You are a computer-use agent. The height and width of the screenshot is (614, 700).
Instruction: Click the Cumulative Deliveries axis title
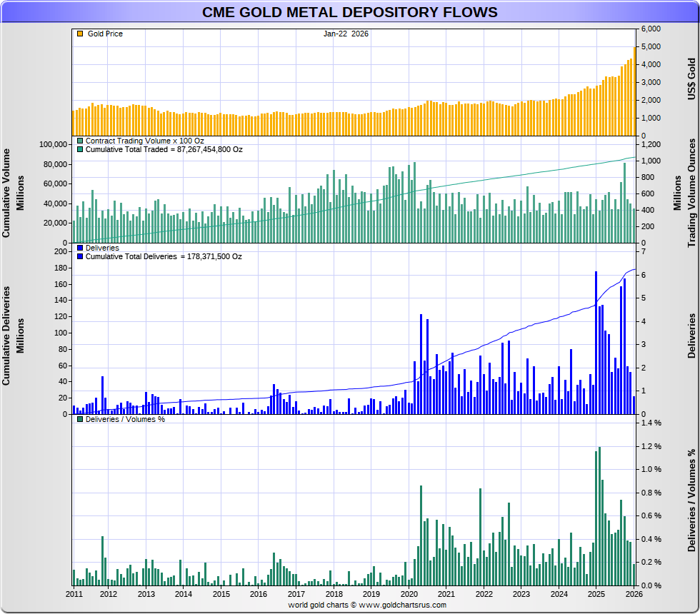(x=6, y=336)
